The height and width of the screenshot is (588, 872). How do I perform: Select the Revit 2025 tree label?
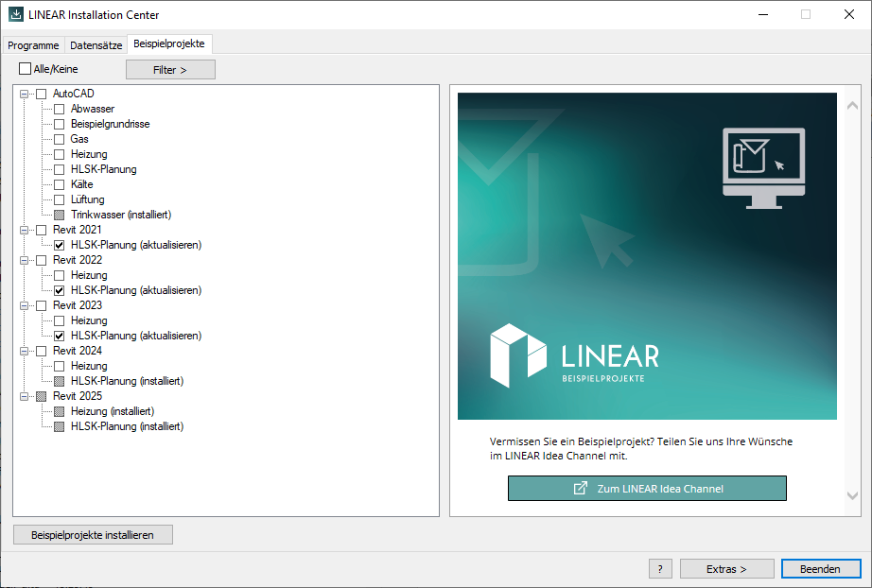coord(78,396)
